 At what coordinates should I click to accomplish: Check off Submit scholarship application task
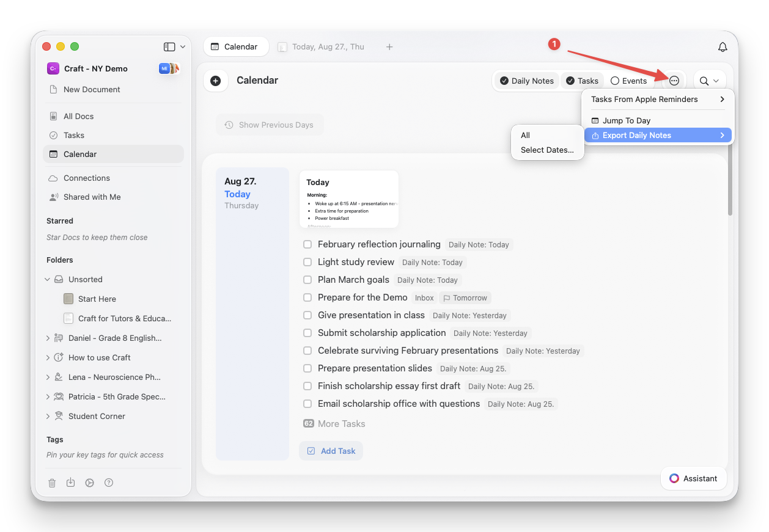tap(307, 333)
